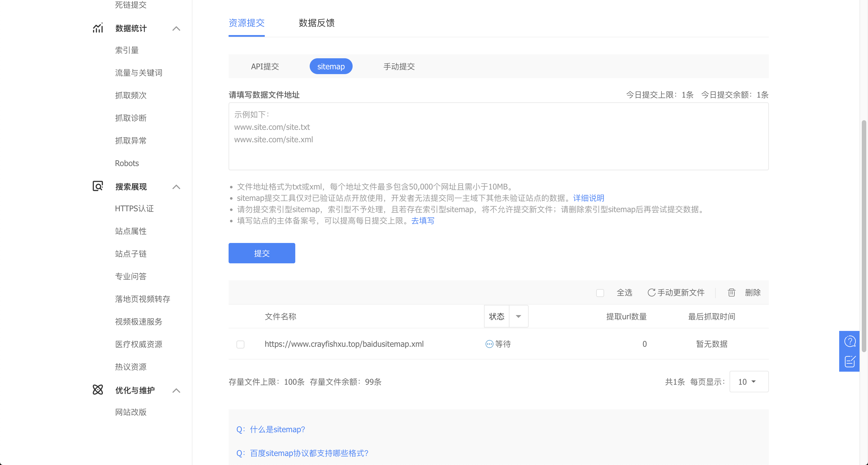This screenshot has width=868, height=465.
Task: Click the 优化与维护 atom icon
Action: pyautogui.click(x=98, y=390)
